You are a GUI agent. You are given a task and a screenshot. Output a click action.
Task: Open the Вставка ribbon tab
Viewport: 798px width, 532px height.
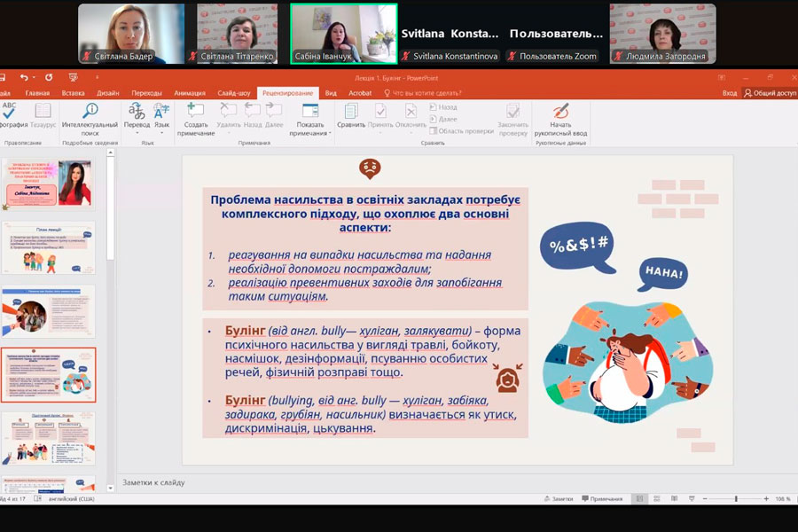pos(74,92)
